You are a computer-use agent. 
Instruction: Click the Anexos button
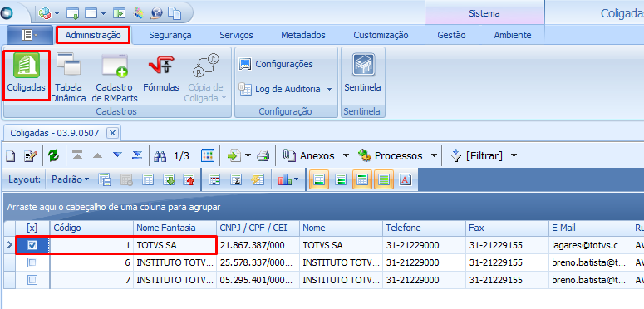pos(310,156)
